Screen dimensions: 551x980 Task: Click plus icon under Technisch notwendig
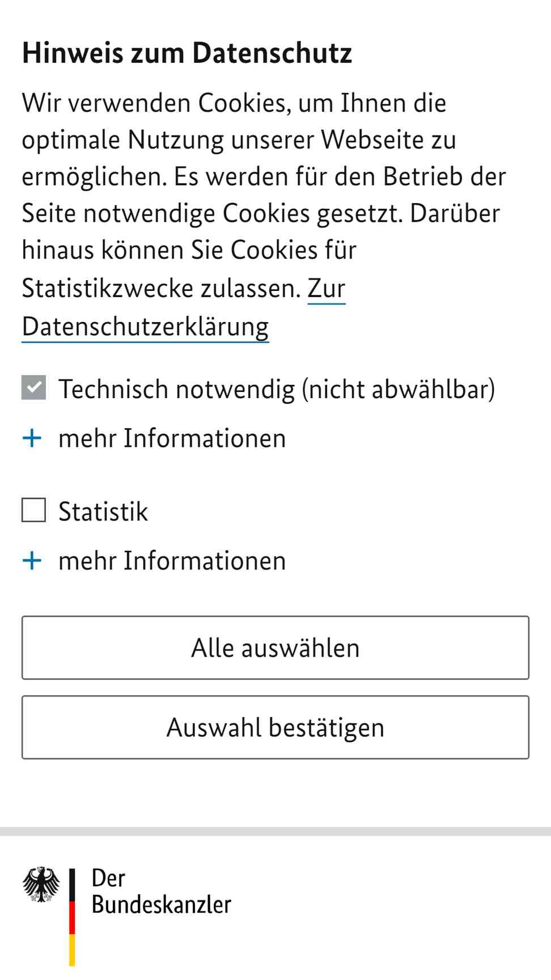32,438
